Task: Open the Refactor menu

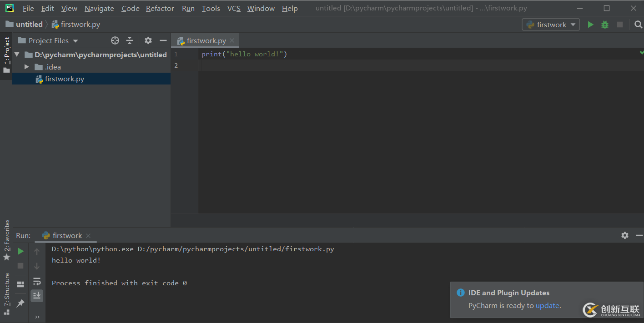Action: click(x=160, y=8)
